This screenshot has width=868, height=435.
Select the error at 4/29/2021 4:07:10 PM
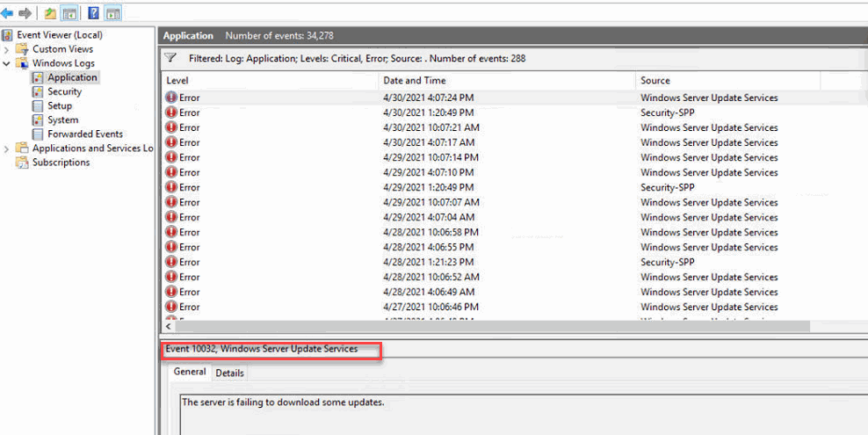point(514,172)
